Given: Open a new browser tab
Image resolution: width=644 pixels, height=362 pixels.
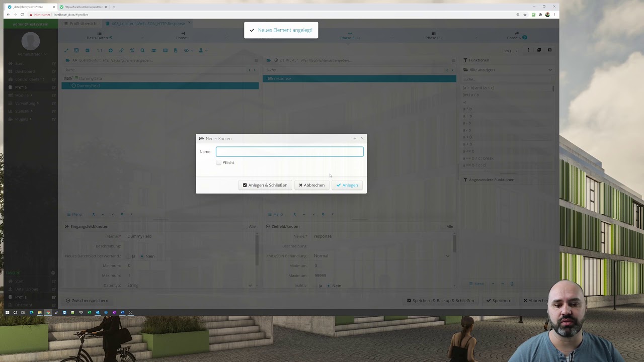Looking at the screenshot, I should tap(114, 7).
